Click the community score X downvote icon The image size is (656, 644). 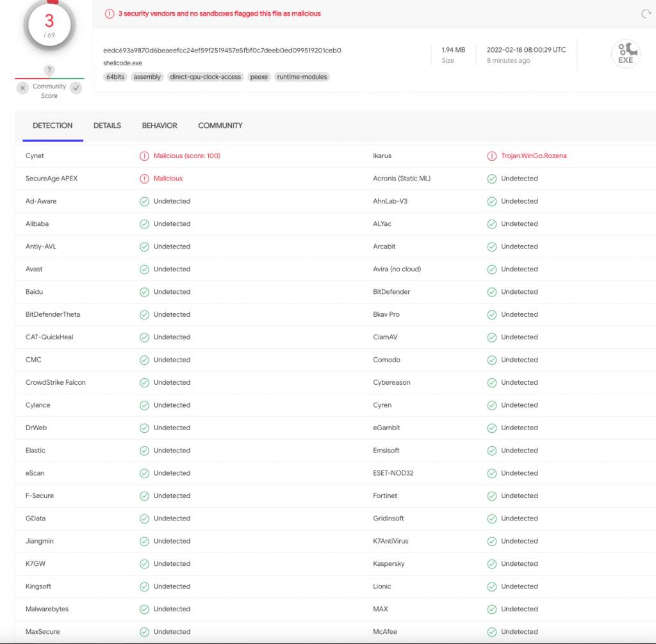pos(22,88)
